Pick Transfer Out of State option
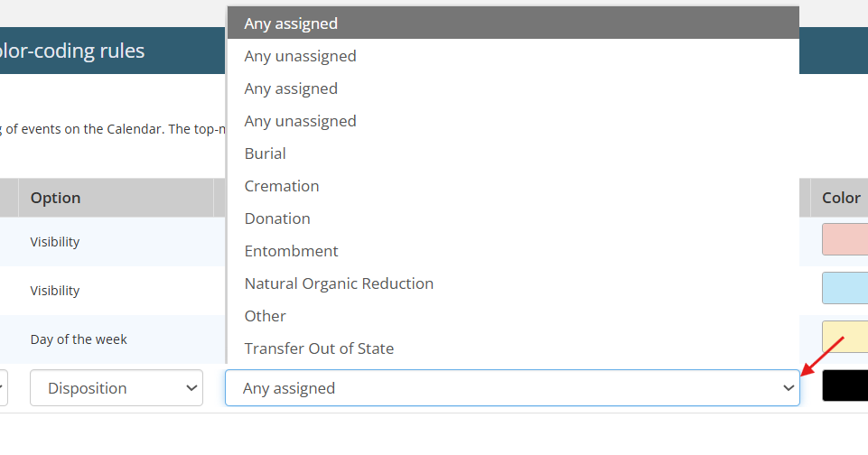Screen dimensions: 868x455 pos(319,348)
